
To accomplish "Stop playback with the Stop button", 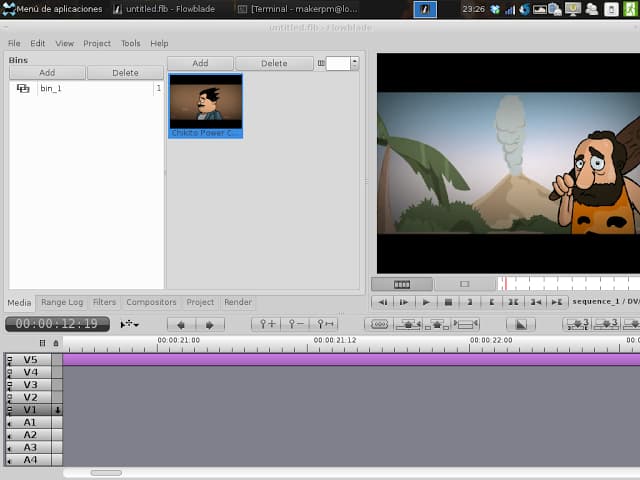I will (448, 302).
